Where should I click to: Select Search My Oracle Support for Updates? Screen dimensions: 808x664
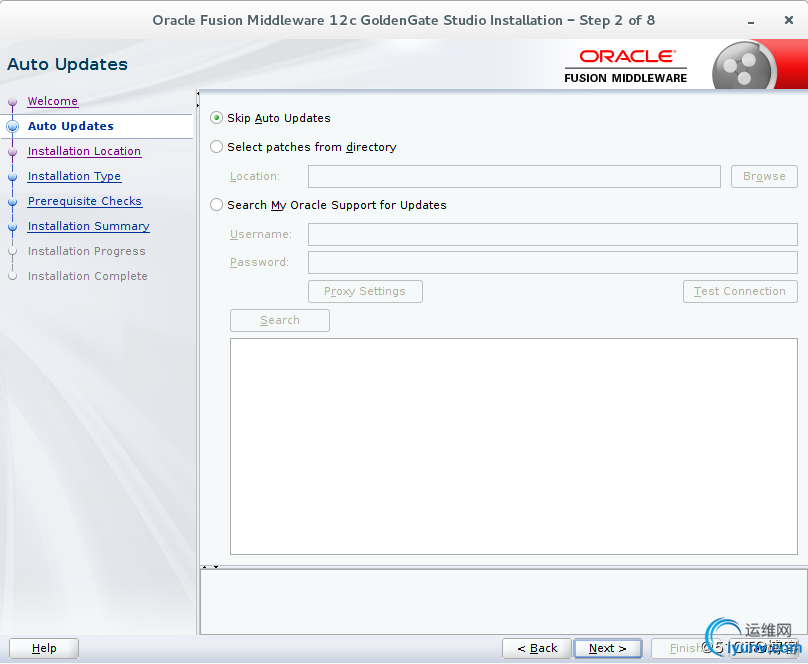216,205
